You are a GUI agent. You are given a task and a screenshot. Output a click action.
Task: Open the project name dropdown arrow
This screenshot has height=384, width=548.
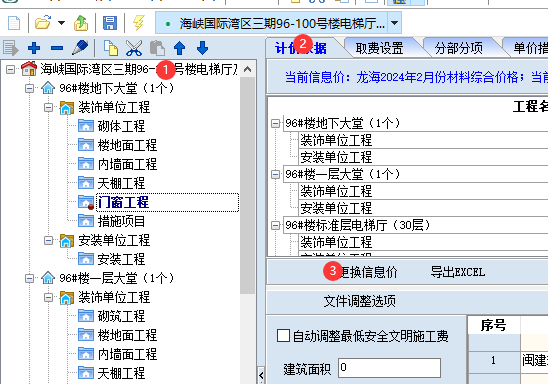coord(394,23)
